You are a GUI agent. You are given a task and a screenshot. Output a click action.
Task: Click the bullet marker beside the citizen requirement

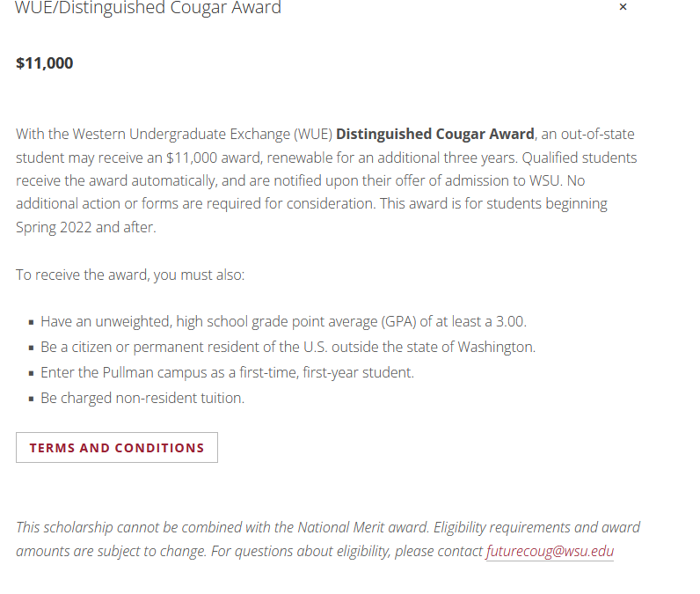[32, 348]
